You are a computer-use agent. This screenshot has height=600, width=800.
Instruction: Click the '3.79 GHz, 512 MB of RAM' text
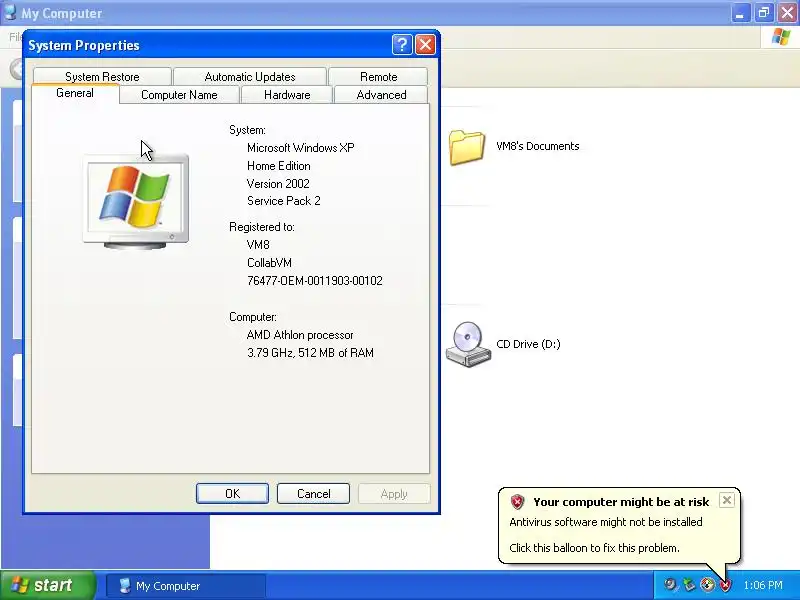(x=310, y=353)
